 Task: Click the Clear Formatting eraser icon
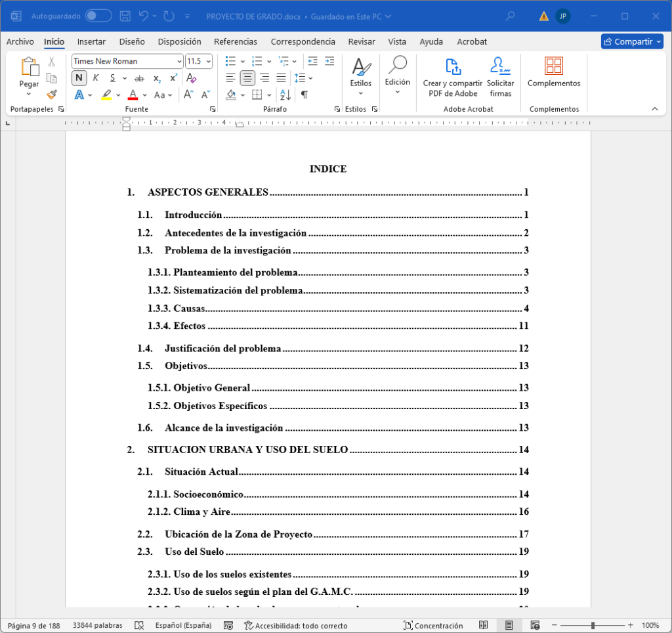point(192,78)
